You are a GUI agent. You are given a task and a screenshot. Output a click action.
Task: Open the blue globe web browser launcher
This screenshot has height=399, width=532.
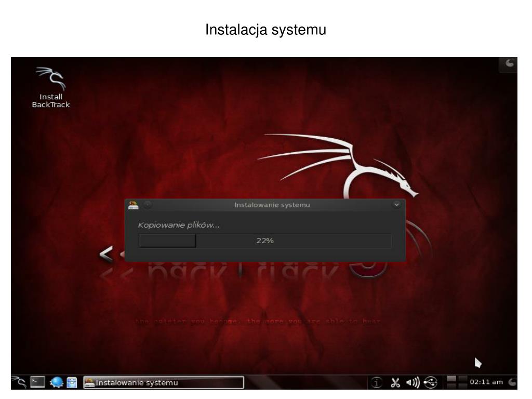point(56,382)
